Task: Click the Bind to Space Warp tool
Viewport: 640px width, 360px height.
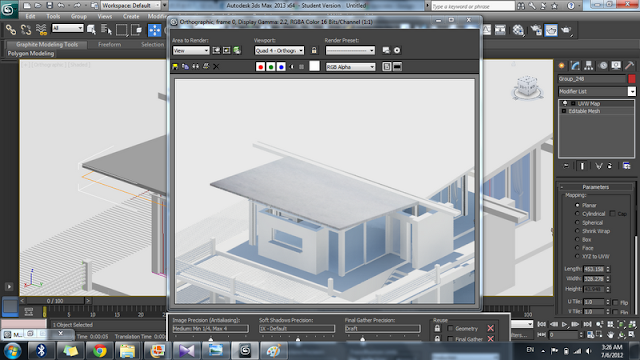Action: [x=41, y=30]
